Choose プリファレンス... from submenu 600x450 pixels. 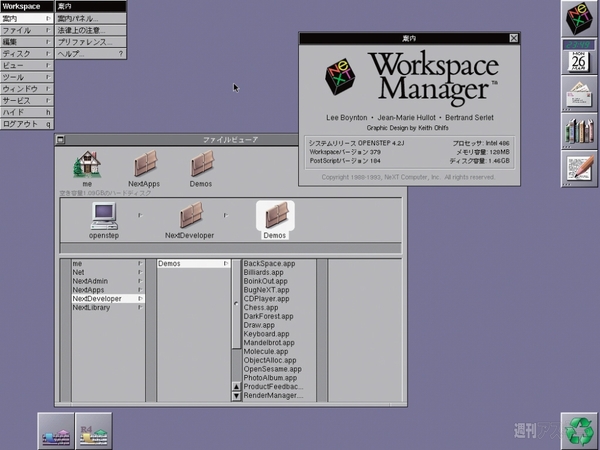(x=91, y=42)
